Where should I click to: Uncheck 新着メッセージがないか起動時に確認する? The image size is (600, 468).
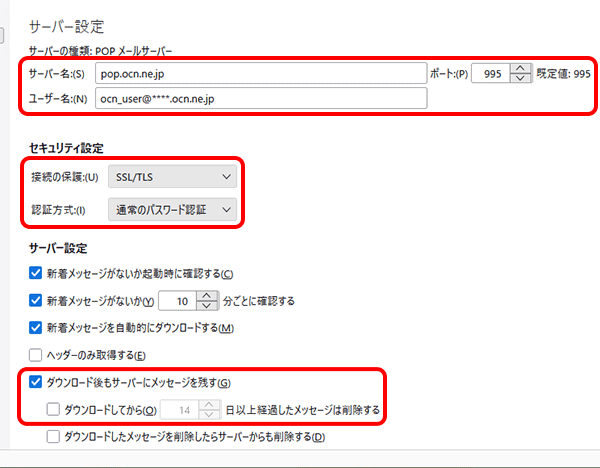(x=37, y=274)
